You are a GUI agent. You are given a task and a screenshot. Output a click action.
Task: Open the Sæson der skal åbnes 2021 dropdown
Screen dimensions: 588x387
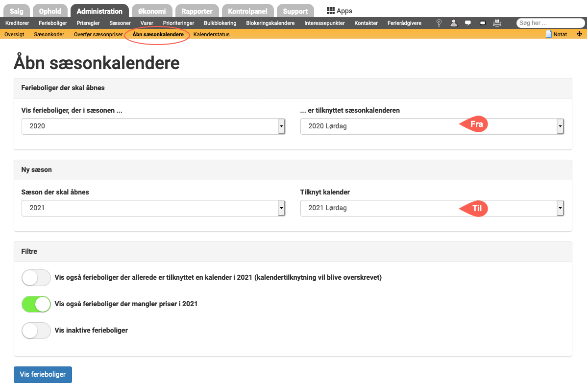[x=153, y=208]
